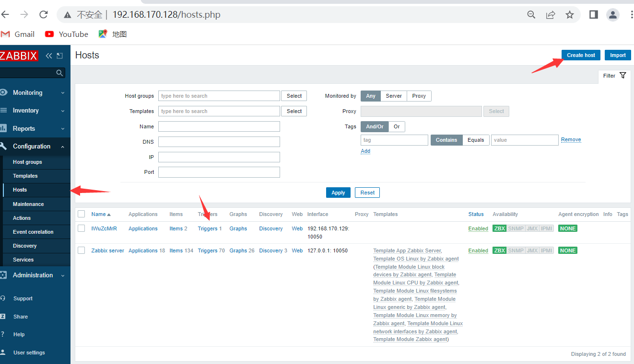Click the sidebar search magnifier icon
Image resolution: width=634 pixels, height=364 pixels.
59,73
